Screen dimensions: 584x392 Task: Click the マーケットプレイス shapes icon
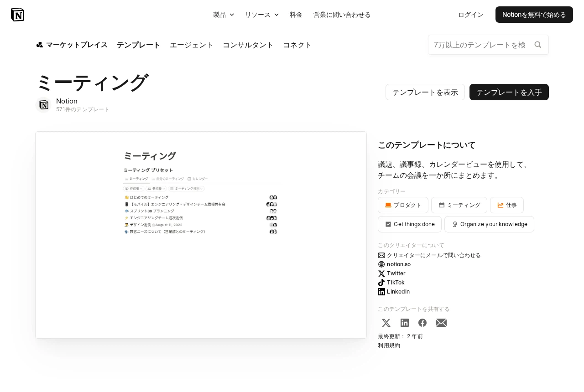click(40, 45)
